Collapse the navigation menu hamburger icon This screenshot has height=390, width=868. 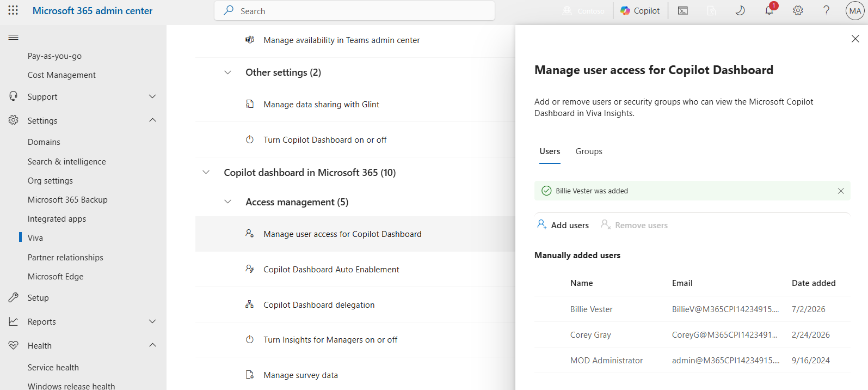tap(14, 37)
